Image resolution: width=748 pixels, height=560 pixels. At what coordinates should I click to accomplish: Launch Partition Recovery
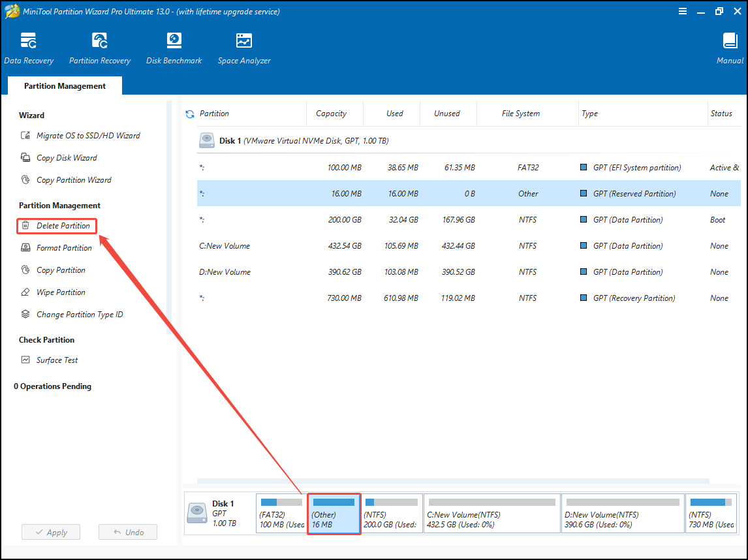tap(99, 46)
